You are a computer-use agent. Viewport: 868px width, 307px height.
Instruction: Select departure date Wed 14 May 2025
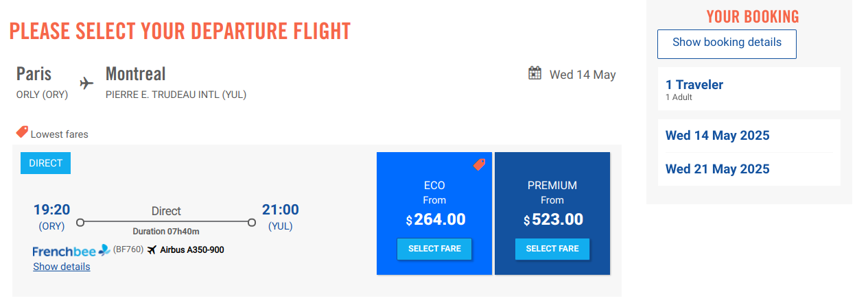click(x=718, y=136)
